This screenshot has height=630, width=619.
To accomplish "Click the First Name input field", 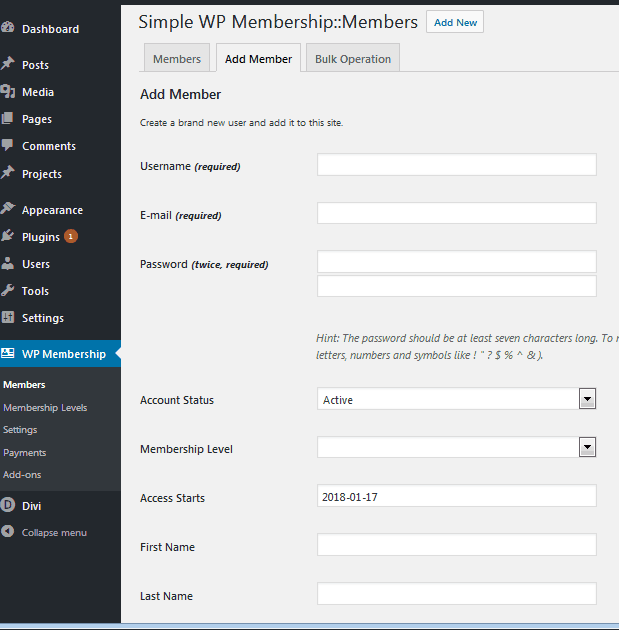I will pos(457,544).
